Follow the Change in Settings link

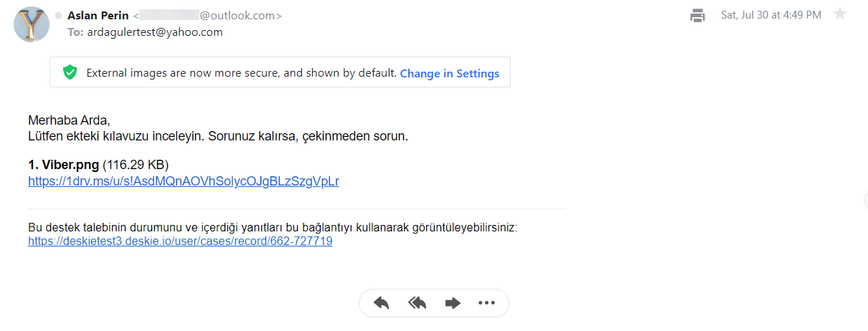450,73
